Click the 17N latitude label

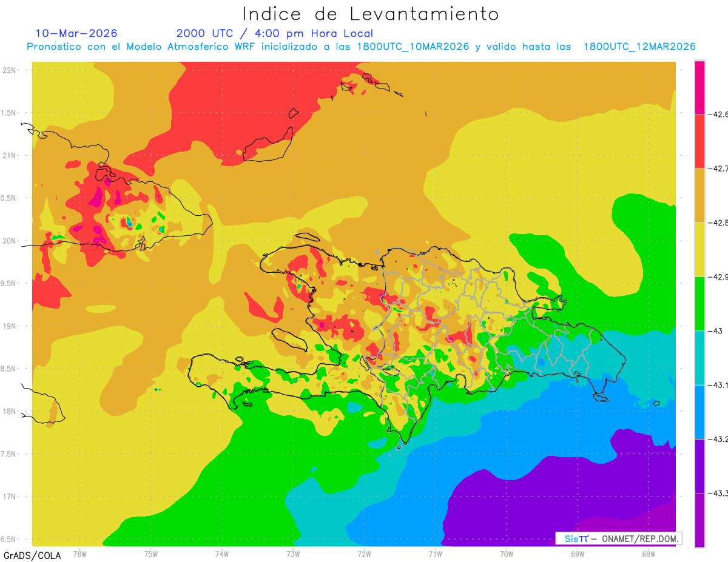9,497
